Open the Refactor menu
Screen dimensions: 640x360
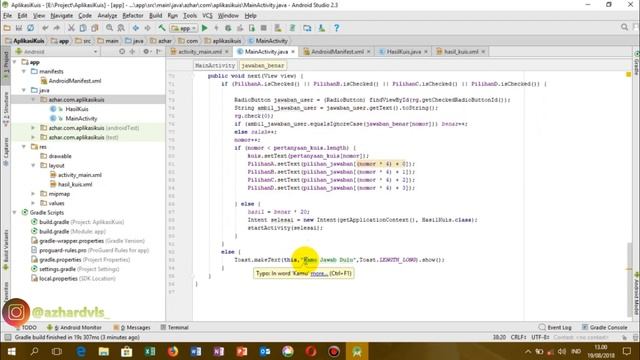[133, 16]
